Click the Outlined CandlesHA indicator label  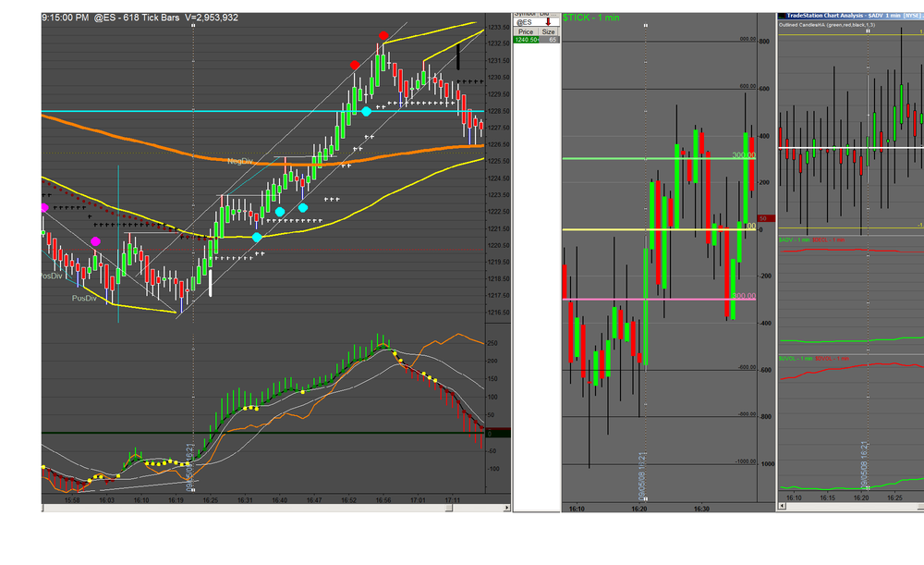click(x=827, y=25)
